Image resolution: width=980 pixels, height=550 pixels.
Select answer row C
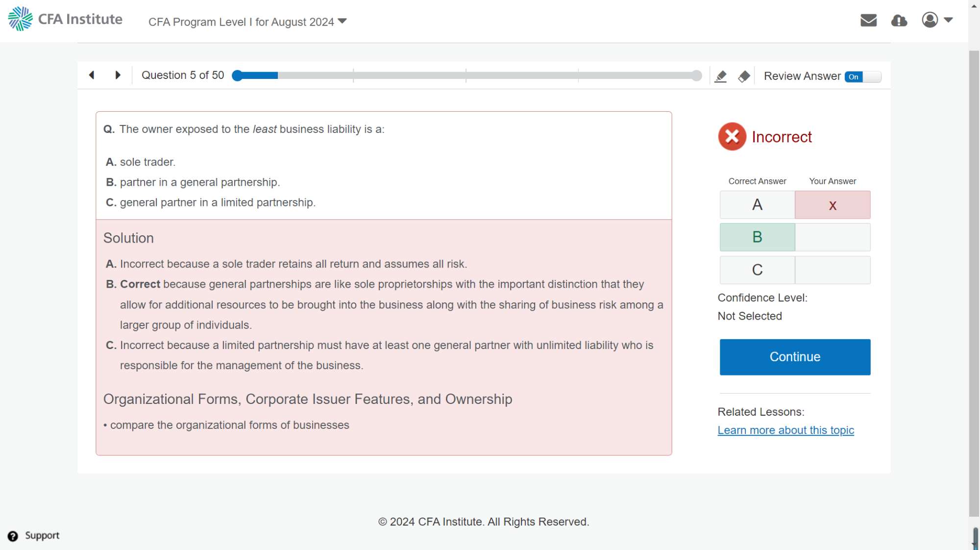[757, 270]
